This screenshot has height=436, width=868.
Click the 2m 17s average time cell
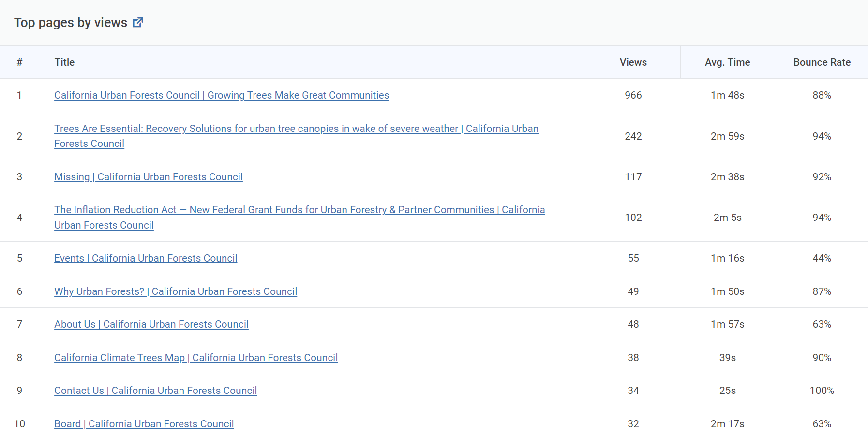[x=728, y=424]
